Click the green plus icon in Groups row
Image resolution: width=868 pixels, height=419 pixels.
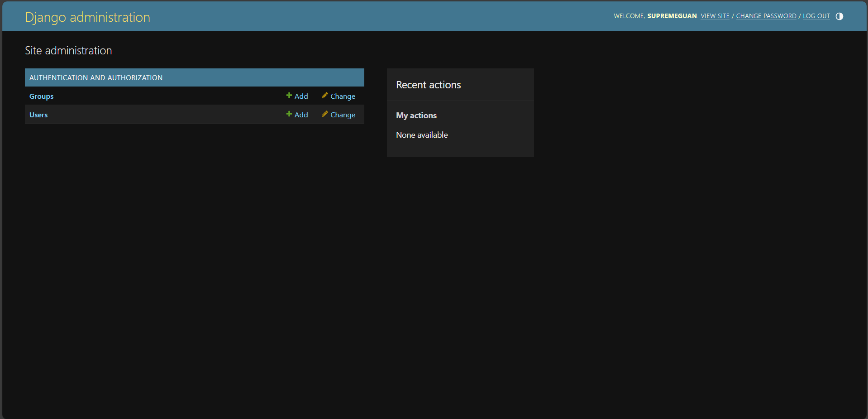point(289,96)
